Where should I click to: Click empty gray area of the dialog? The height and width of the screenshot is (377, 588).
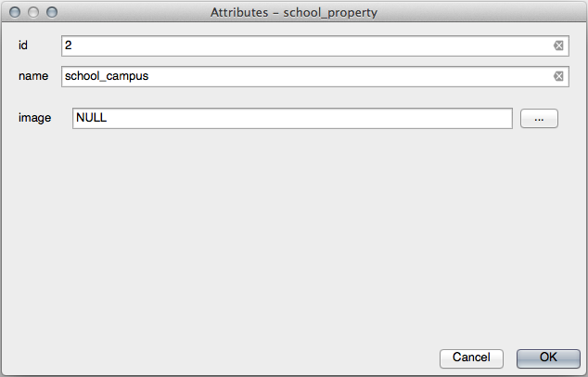pos(293,241)
